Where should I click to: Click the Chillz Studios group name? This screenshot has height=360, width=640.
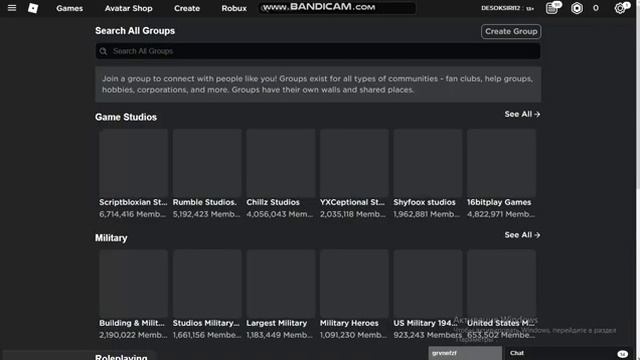[x=273, y=202]
